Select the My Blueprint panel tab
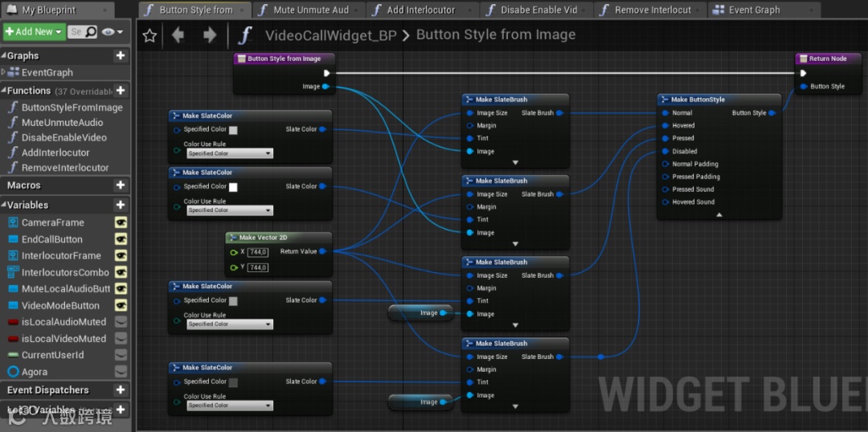Viewport: 868px width, 432px height. [x=58, y=10]
